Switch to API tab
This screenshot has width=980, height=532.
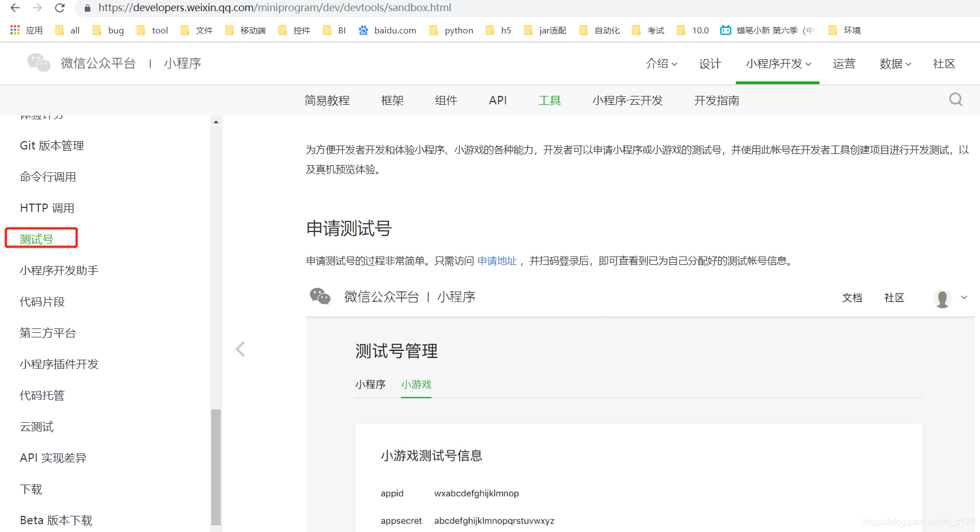point(498,100)
